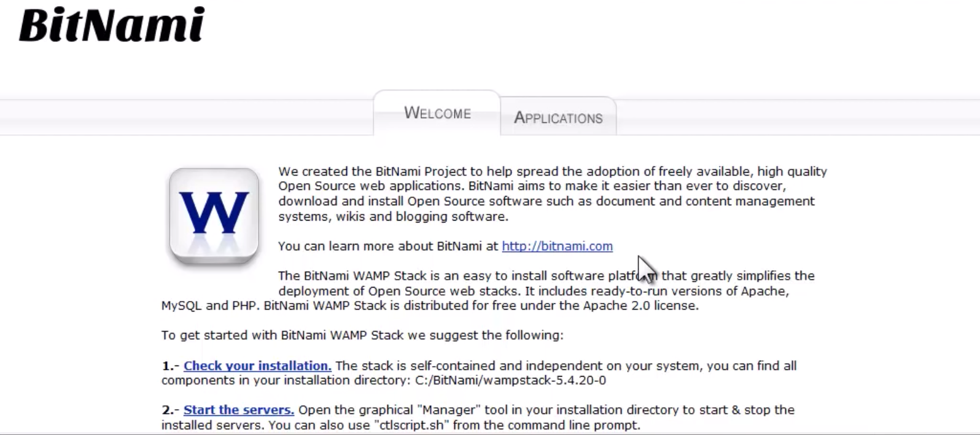Viewport: 980px width, 435px height.
Task: Click the paragraph starting 'We created the BitNami Project'
Action: point(553,194)
